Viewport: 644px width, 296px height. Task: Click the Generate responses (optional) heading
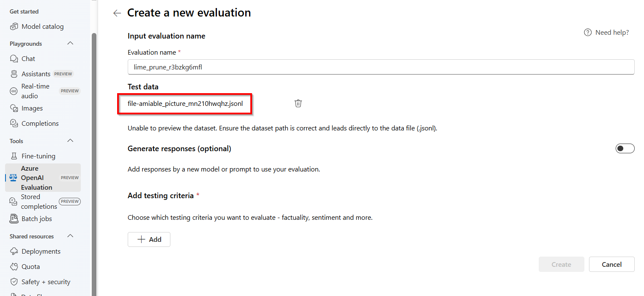click(x=179, y=149)
